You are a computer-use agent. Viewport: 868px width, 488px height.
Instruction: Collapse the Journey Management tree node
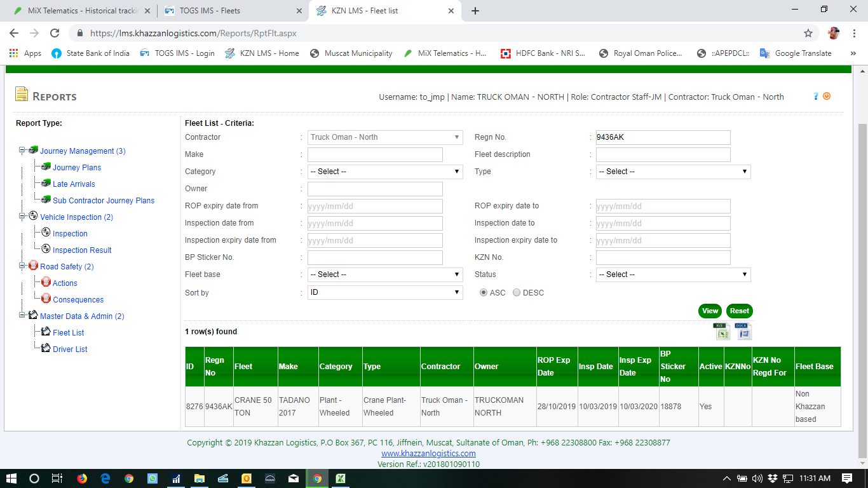click(22, 151)
